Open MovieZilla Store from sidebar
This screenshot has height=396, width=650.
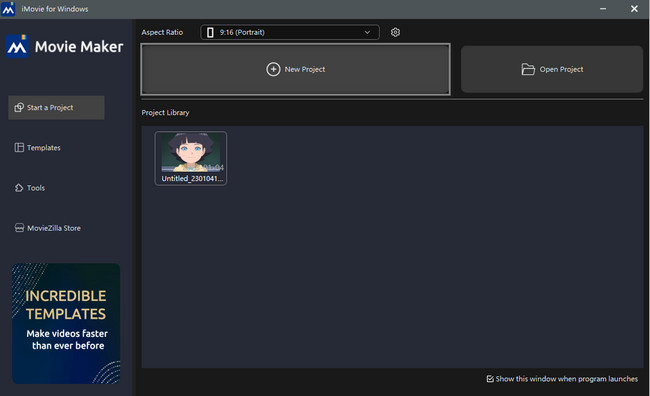[x=48, y=228]
